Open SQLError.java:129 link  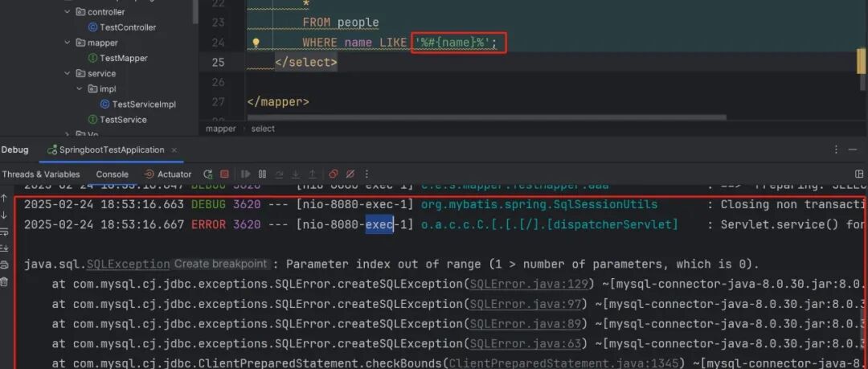click(x=529, y=285)
